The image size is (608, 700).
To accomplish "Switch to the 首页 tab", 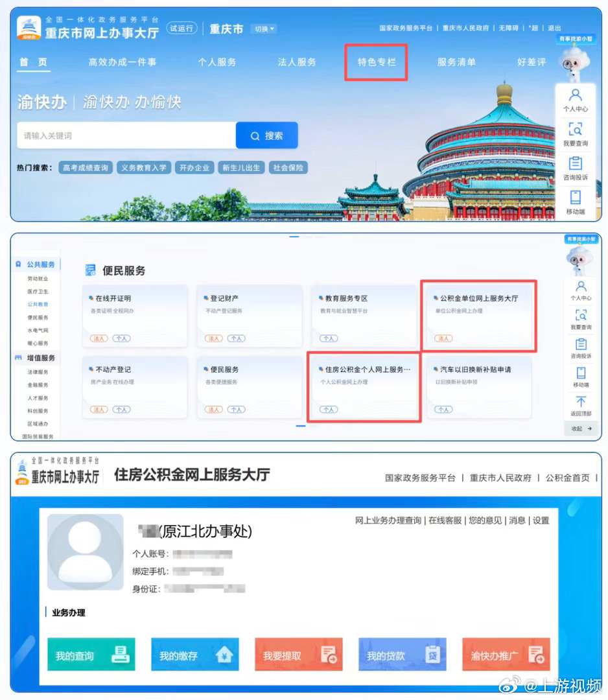I will 34,62.
